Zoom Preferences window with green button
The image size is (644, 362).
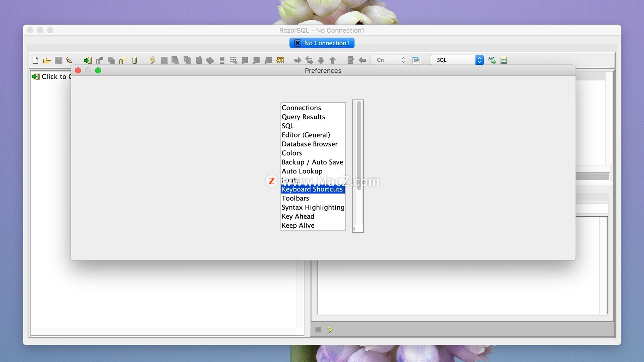tap(98, 70)
